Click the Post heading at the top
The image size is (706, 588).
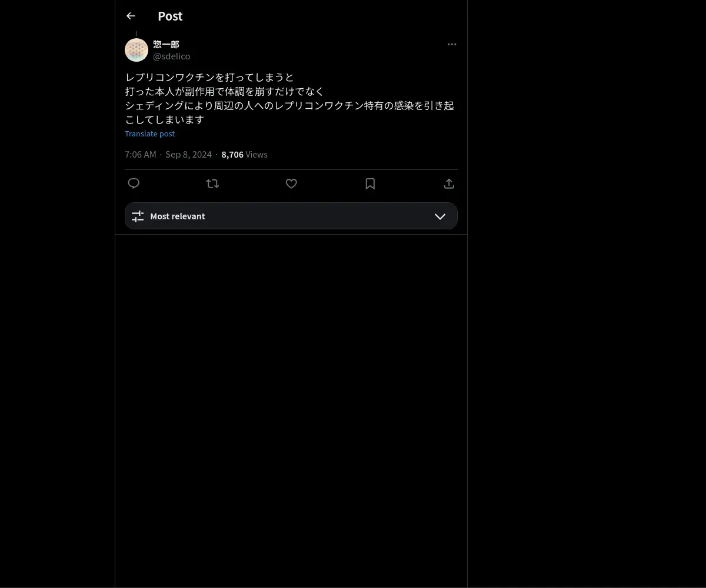(x=170, y=16)
